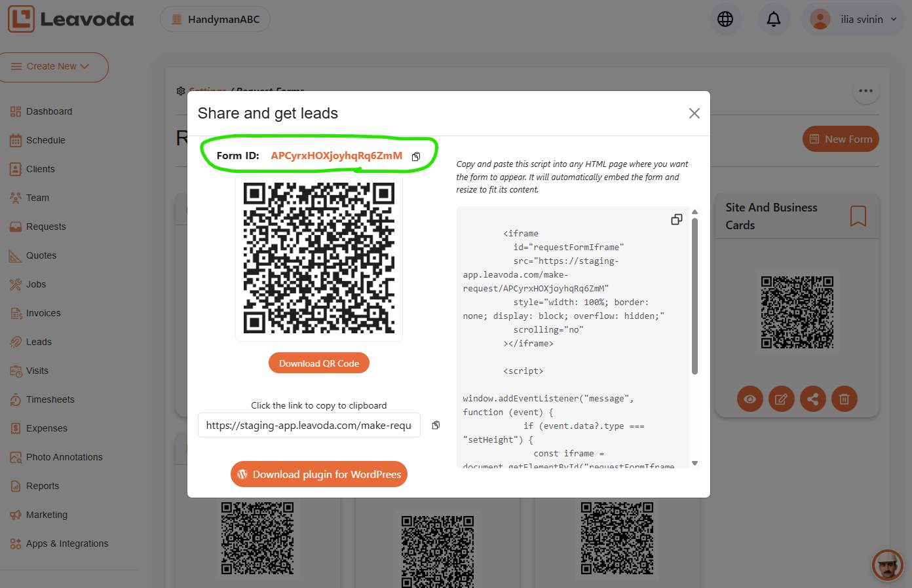Image resolution: width=912 pixels, height=588 pixels.
Task: Open the three-dots more options menu
Action: click(866, 91)
